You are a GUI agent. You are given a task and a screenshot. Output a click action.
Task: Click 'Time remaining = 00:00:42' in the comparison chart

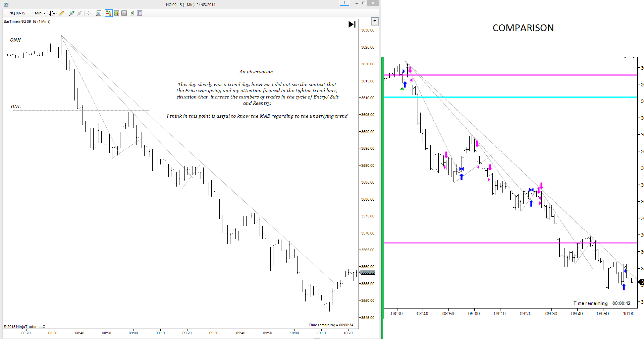[602, 303]
